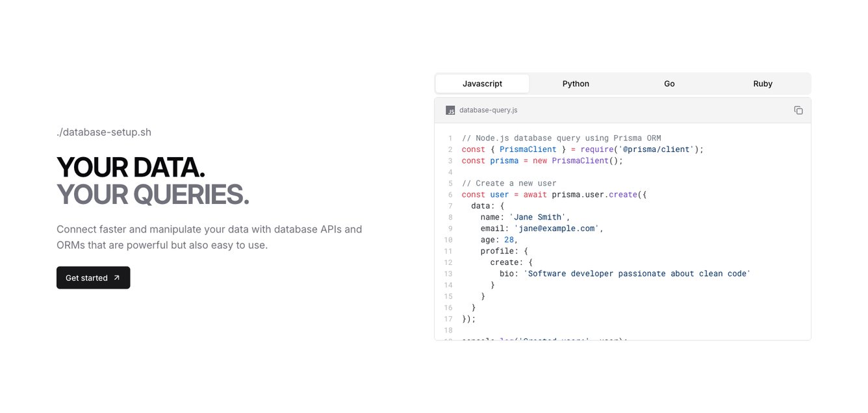Image resolution: width=868 pixels, height=413 pixels.
Task: Click the ./database-setup.sh label
Action: point(104,132)
